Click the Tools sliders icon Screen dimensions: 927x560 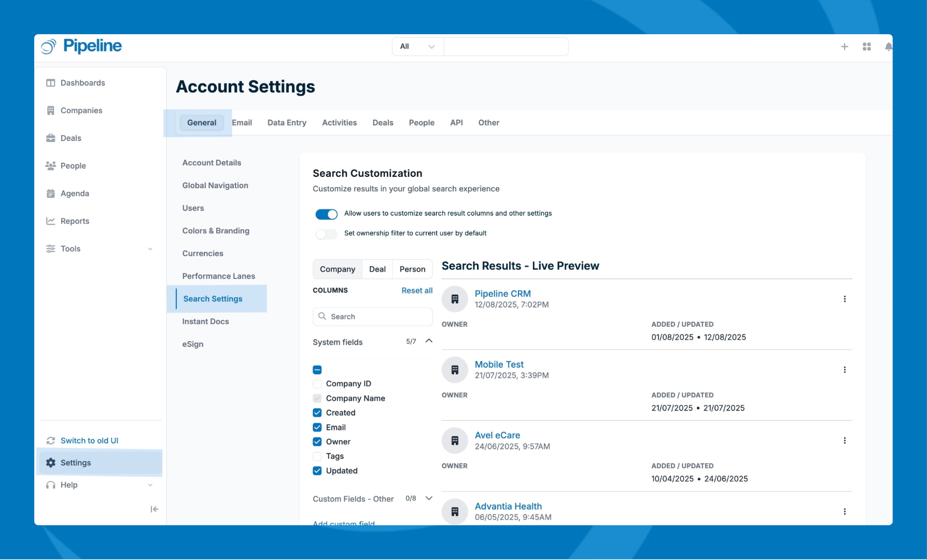coord(50,248)
